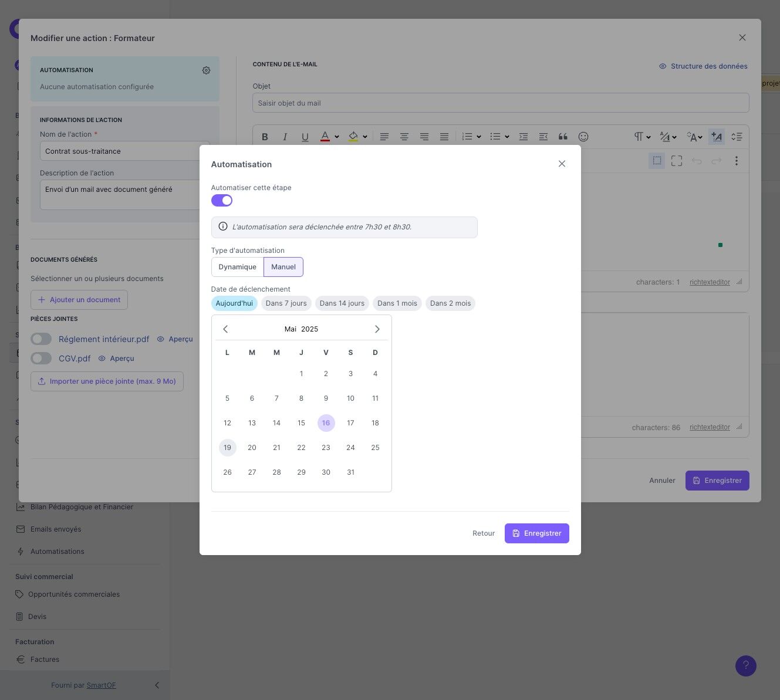Enable CGV.pdf attachment toggle

click(41, 359)
